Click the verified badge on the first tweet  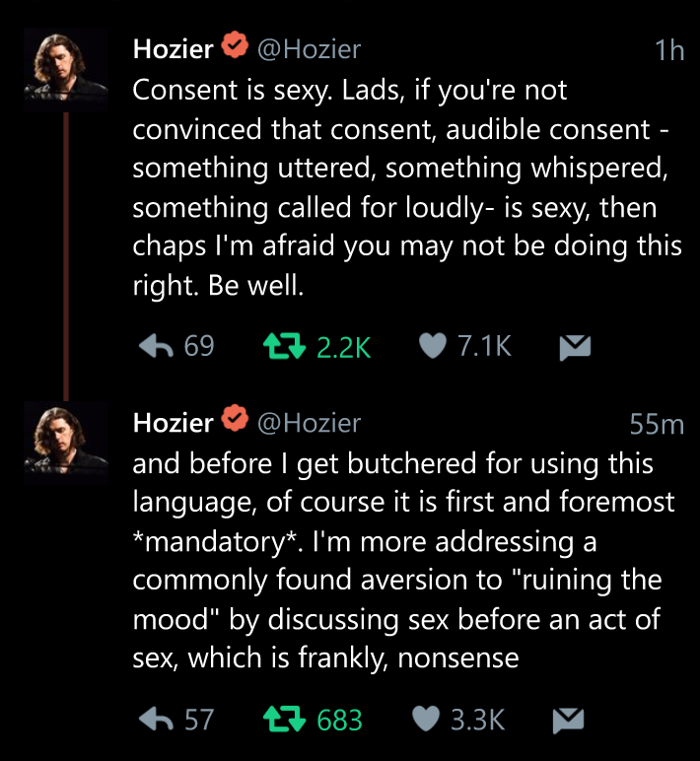tap(234, 47)
